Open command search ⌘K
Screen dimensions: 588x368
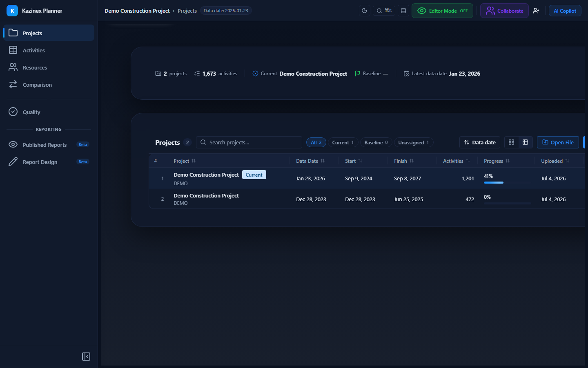[384, 11]
